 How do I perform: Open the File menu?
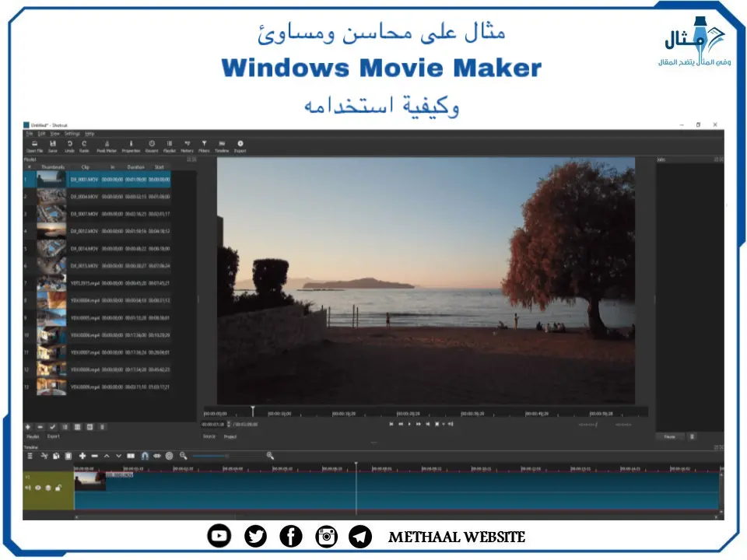[x=30, y=134]
